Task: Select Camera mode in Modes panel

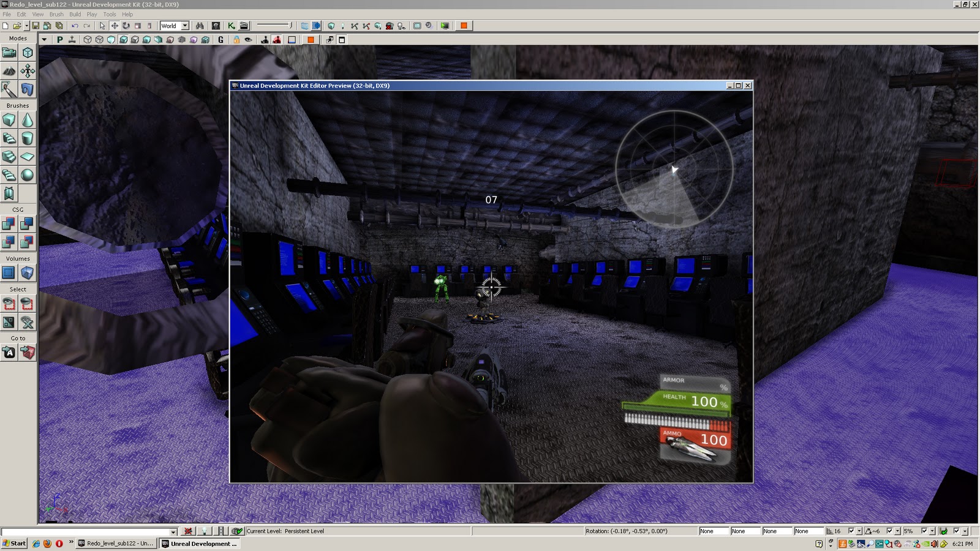Action: (x=9, y=53)
